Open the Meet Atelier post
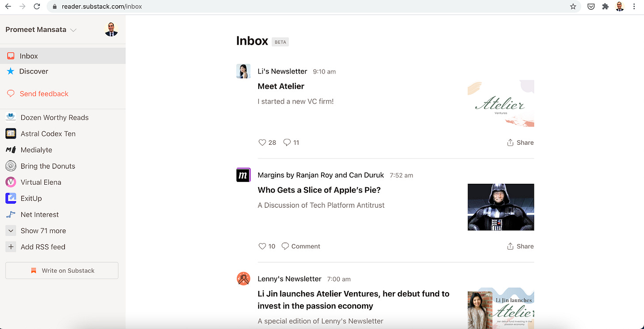The image size is (644, 329). point(281,86)
